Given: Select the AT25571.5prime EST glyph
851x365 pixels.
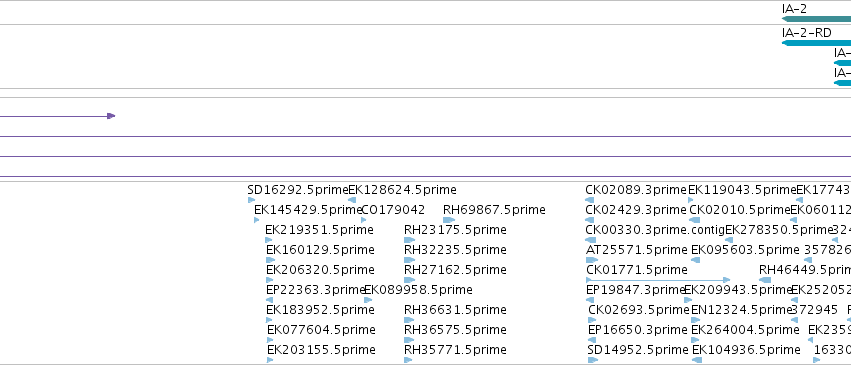Looking at the screenshot, I should [592, 260].
